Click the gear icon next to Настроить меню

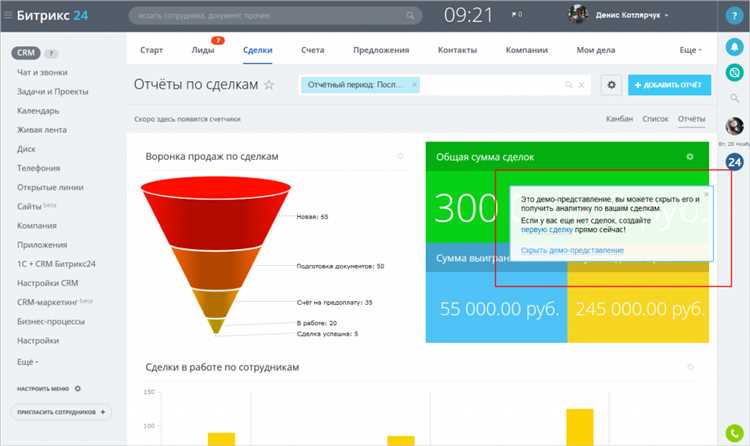coord(77,389)
